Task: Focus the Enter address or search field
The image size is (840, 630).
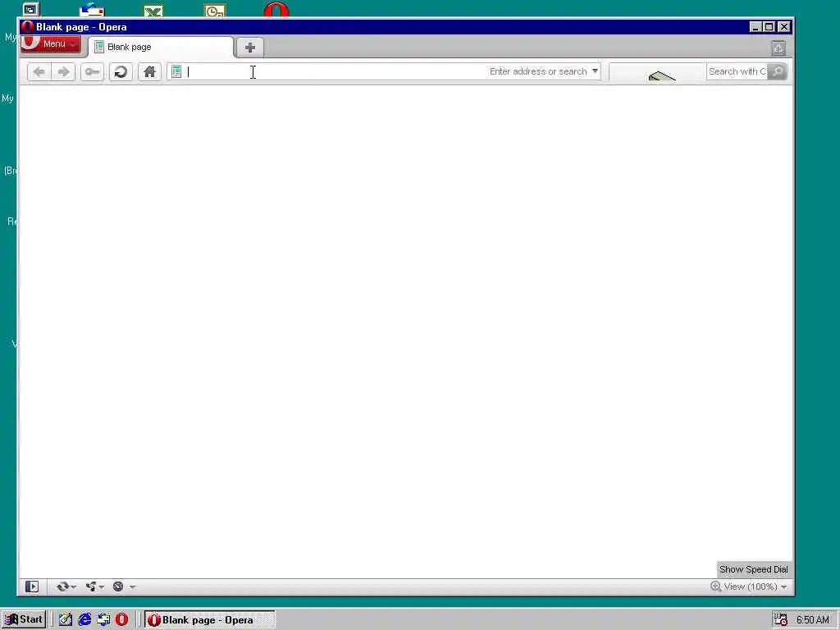Action: point(384,71)
